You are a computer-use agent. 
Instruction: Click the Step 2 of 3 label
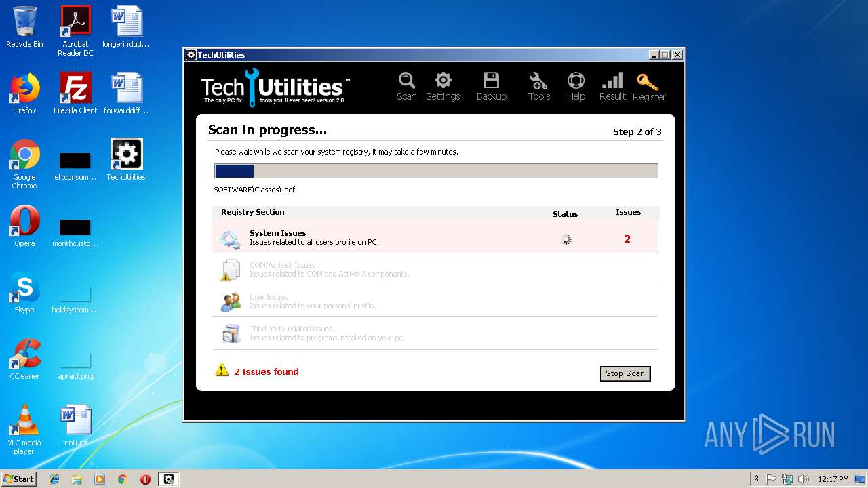click(637, 132)
